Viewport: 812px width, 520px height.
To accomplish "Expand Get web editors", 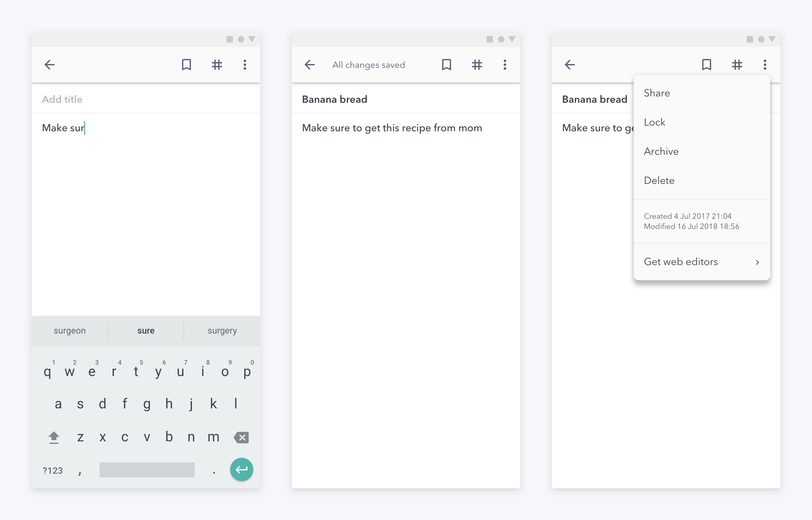I will tap(680, 262).
